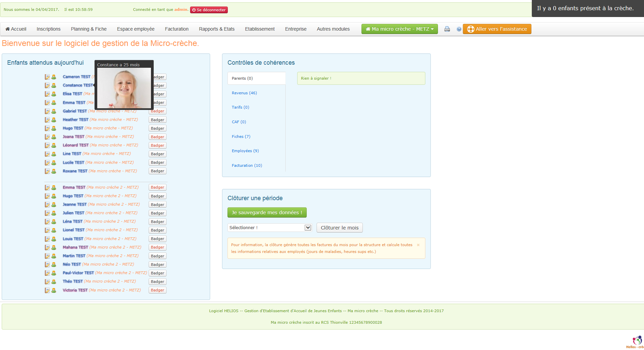
Task: Open the notepad icon for Paul-Victor TEST
Action: point(47,273)
